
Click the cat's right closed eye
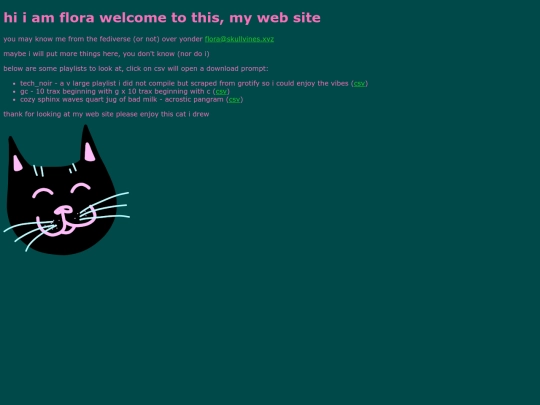pos(81,188)
